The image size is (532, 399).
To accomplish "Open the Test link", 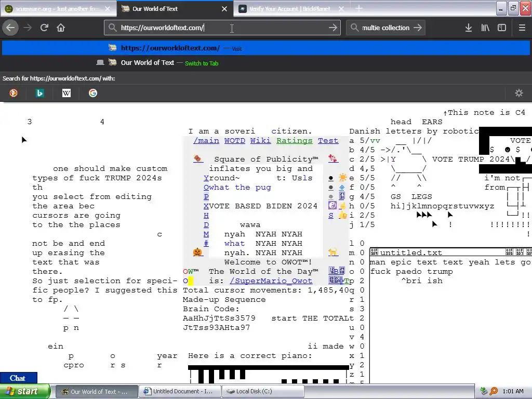I will point(328,140).
